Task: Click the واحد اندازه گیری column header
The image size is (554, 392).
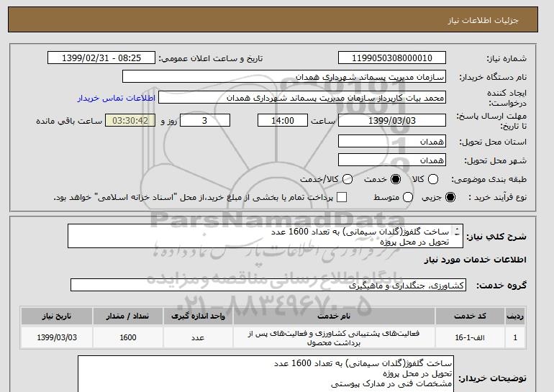Action: (198, 316)
